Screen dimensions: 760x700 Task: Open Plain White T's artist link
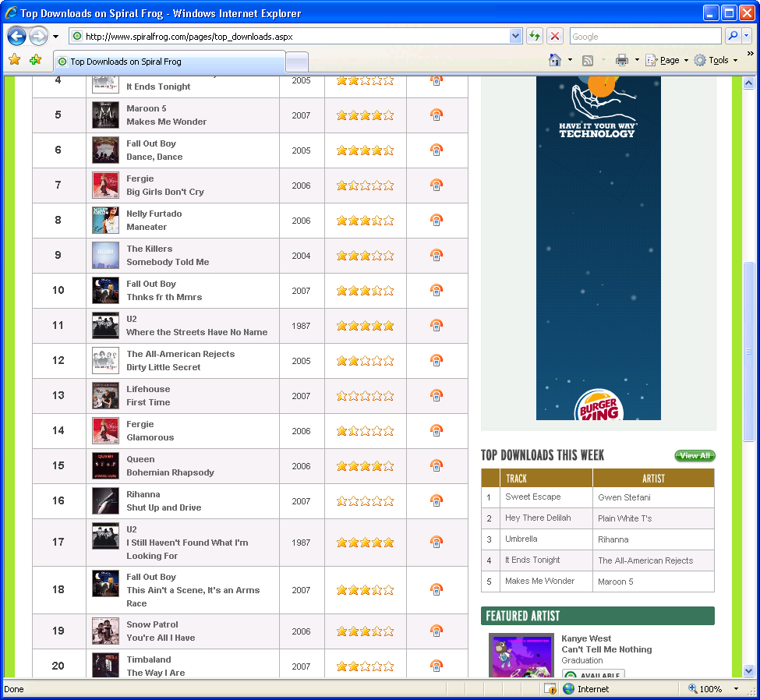click(x=625, y=518)
